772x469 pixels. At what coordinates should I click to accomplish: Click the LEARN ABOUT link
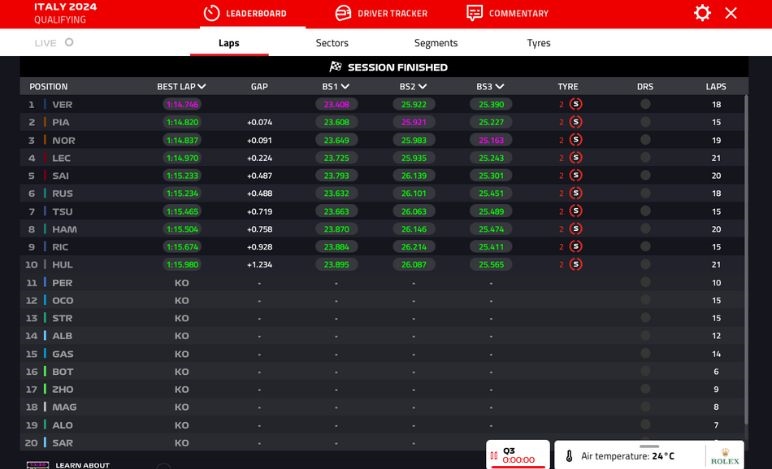[82, 465]
